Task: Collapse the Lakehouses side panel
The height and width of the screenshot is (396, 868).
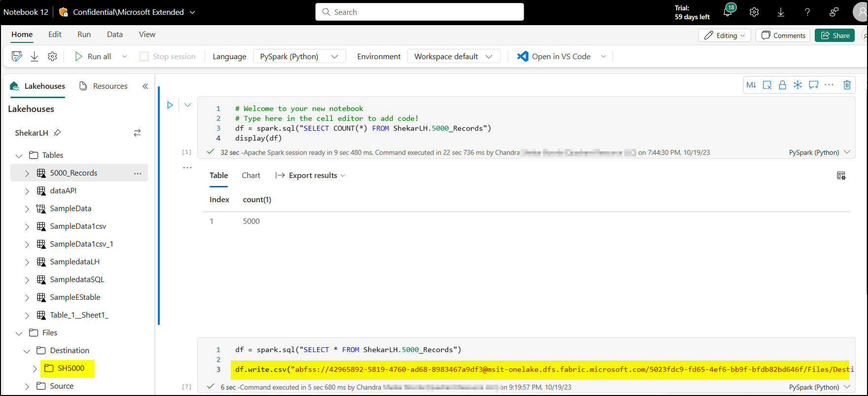Action: (145, 86)
